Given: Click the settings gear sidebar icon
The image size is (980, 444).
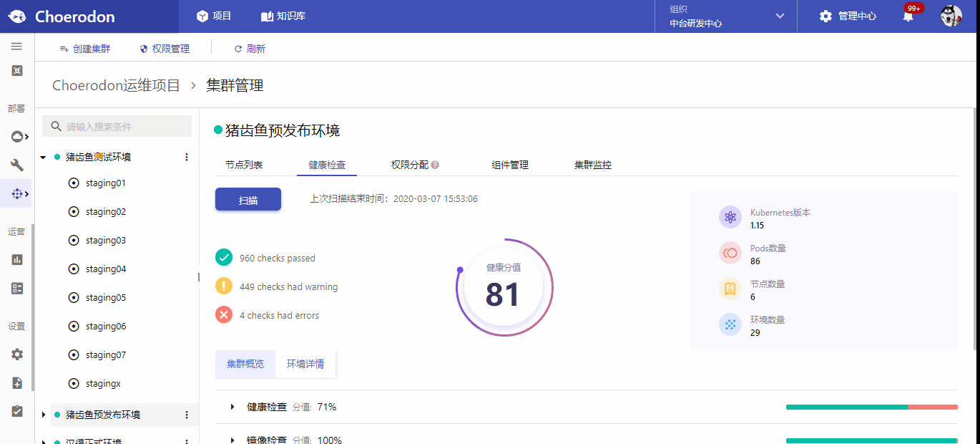Looking at the screenshot, I should pos(17,354).
